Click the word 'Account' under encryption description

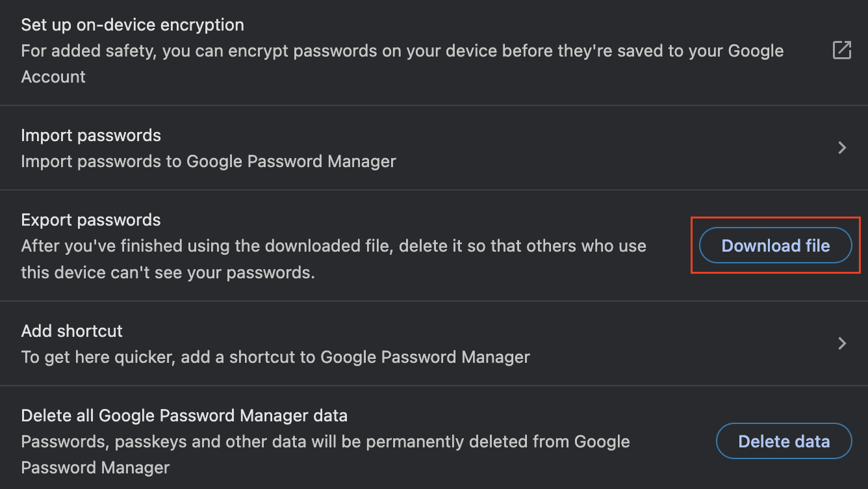tap(53, 77)
